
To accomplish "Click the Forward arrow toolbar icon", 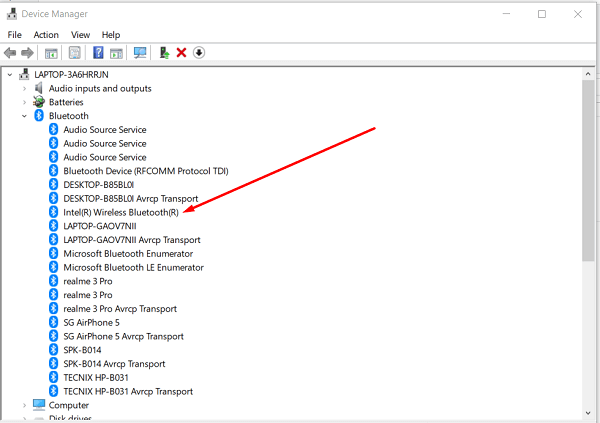I will click(x=27, y=53).
